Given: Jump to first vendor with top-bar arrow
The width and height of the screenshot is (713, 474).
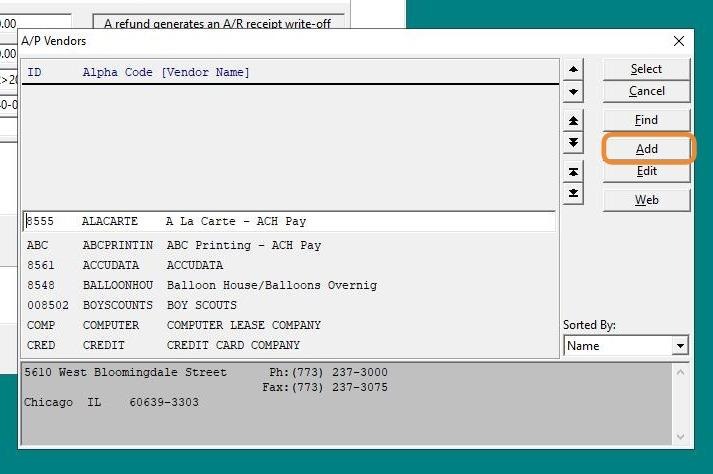Looking at the screenshot, I should click(x=573, y=171).
